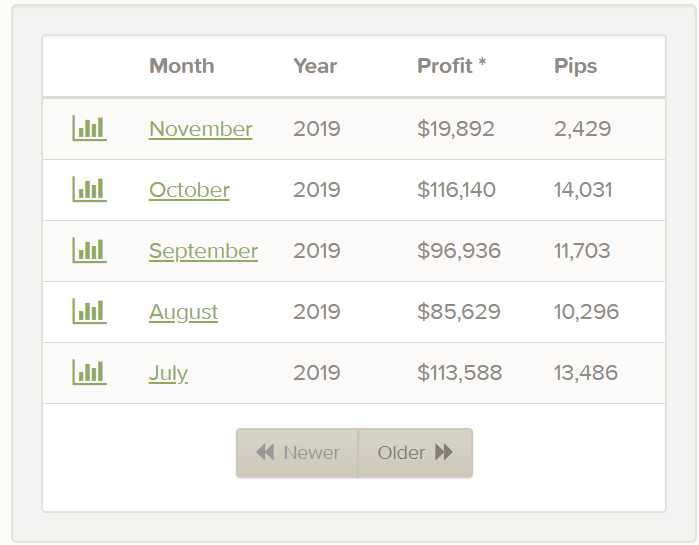Viewport: 699px width, 545px height.
Task: Open the bar chart icon for August
Action: tap(89, 311)
